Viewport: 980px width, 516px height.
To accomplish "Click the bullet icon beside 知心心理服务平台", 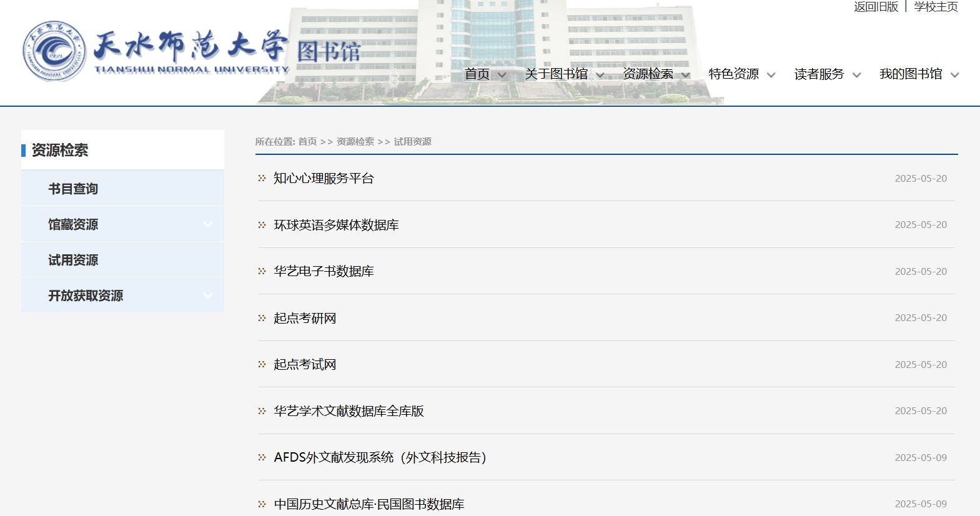I will (262, 179).
